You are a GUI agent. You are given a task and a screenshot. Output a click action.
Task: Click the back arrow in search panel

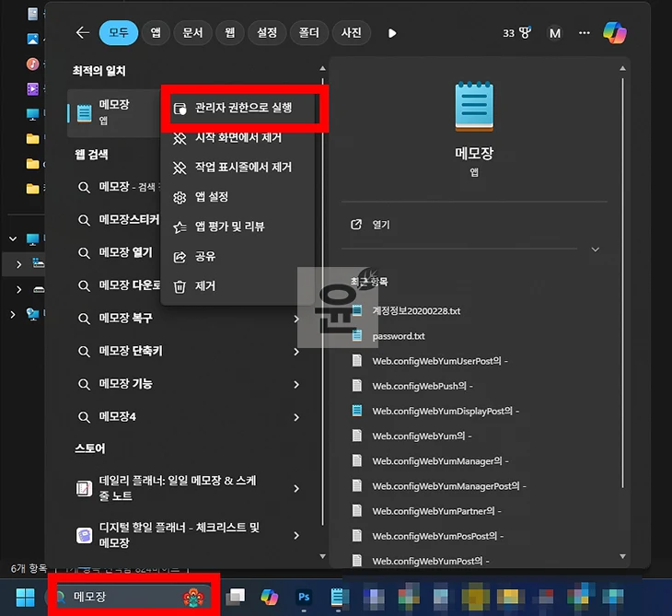[82, 33]
